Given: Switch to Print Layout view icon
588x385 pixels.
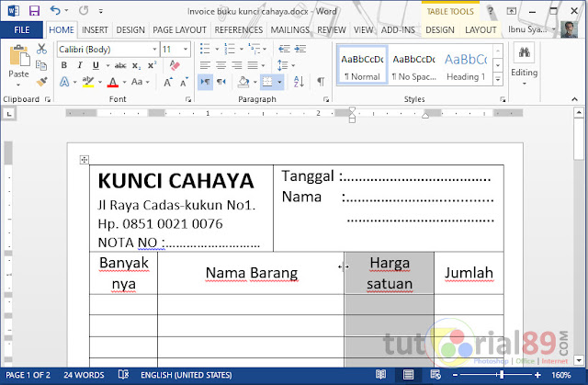Looking at the screenshot, I should (408, 375).
